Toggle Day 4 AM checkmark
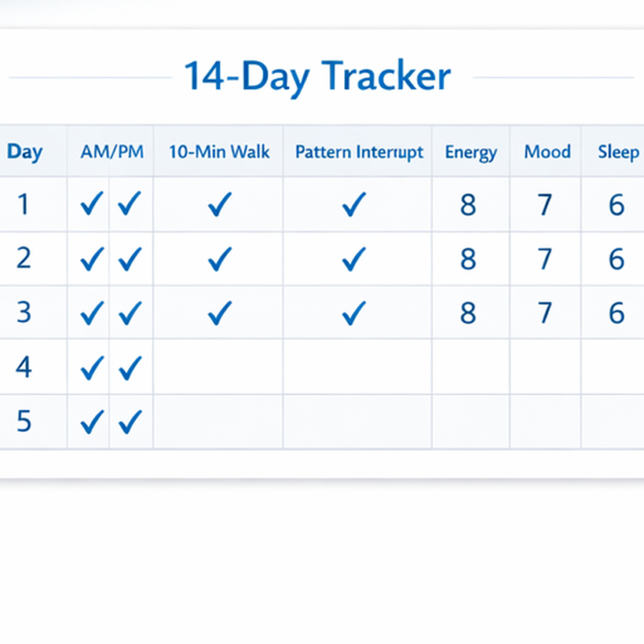This screenshot has height=644, width=644. [x=92, y=368]
